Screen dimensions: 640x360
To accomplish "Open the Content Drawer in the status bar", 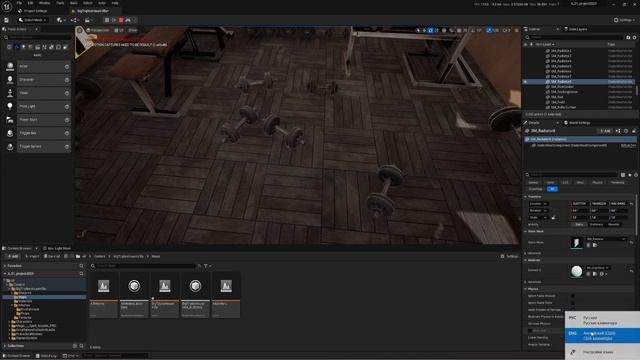I will (x=17, y=356).
